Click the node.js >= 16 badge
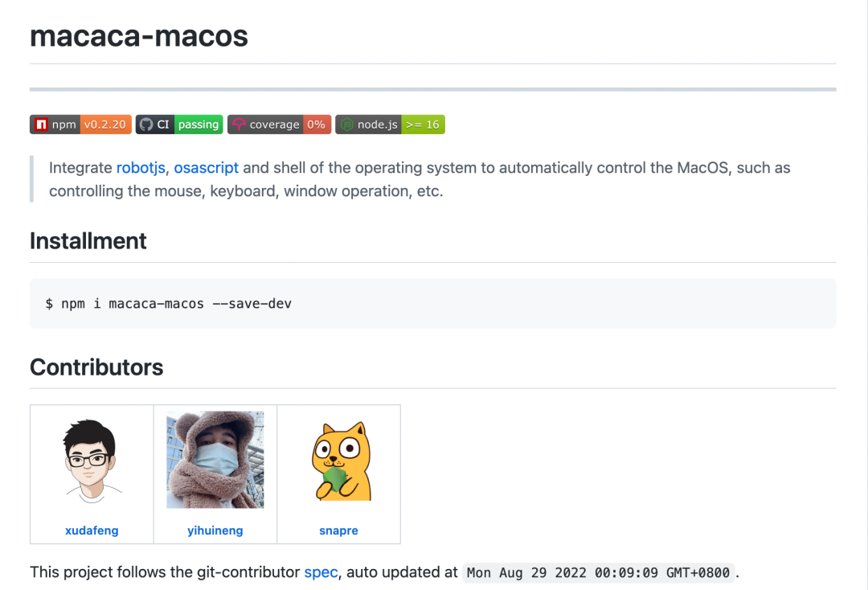Screen dimensions: 868x590 point(391,125)
